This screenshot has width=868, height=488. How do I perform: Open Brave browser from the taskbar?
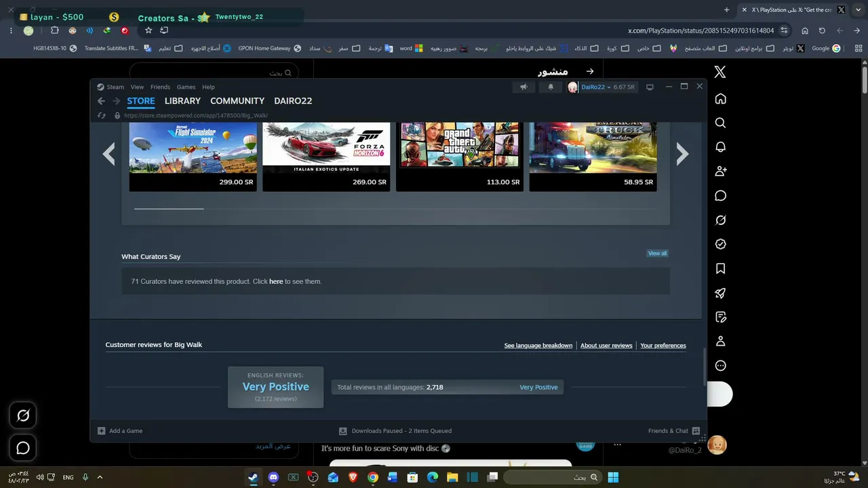(x=353, y=477)
